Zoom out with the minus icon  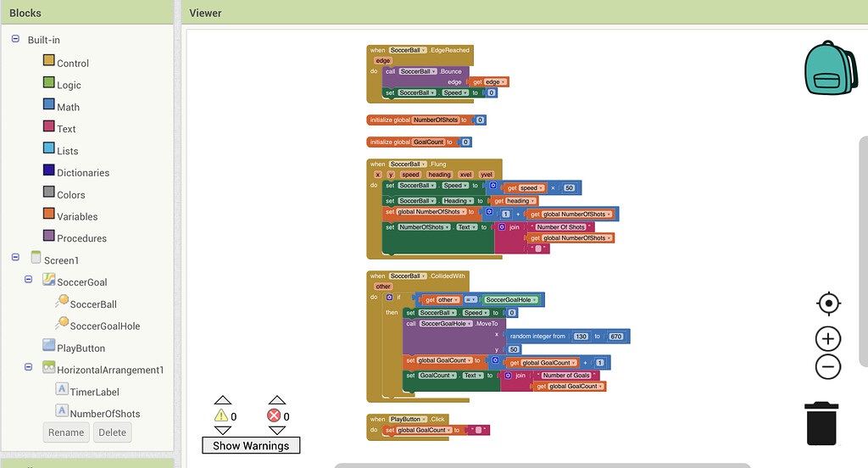tap(828, 367)
